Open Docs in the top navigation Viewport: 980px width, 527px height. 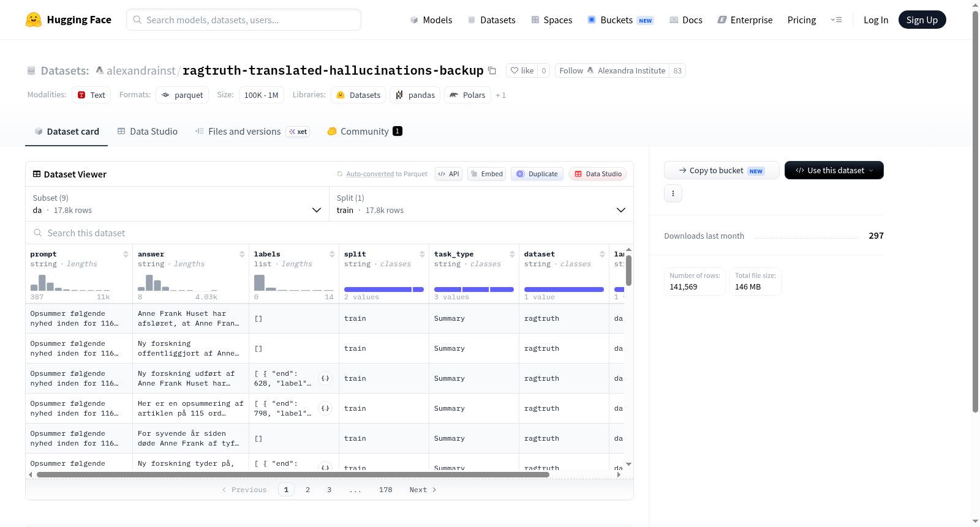pyautogui.click(x=686, y=20)
